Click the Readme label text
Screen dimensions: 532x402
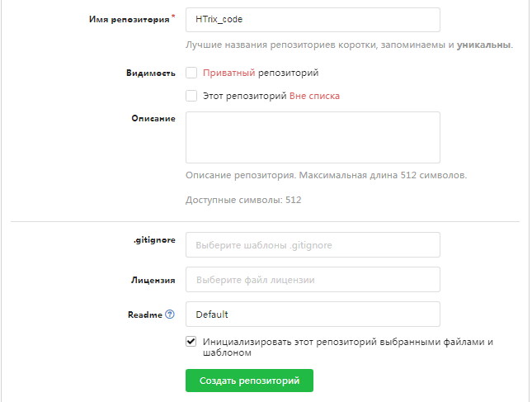[145, 315]
